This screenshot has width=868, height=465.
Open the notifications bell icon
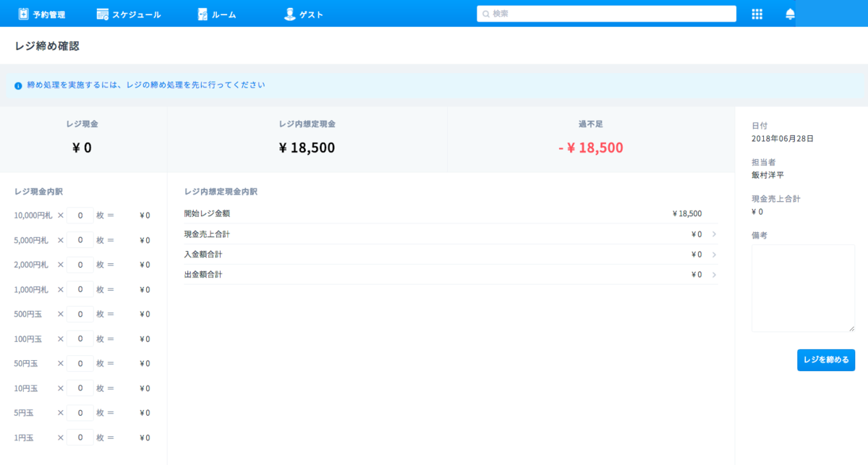point(789,14)
